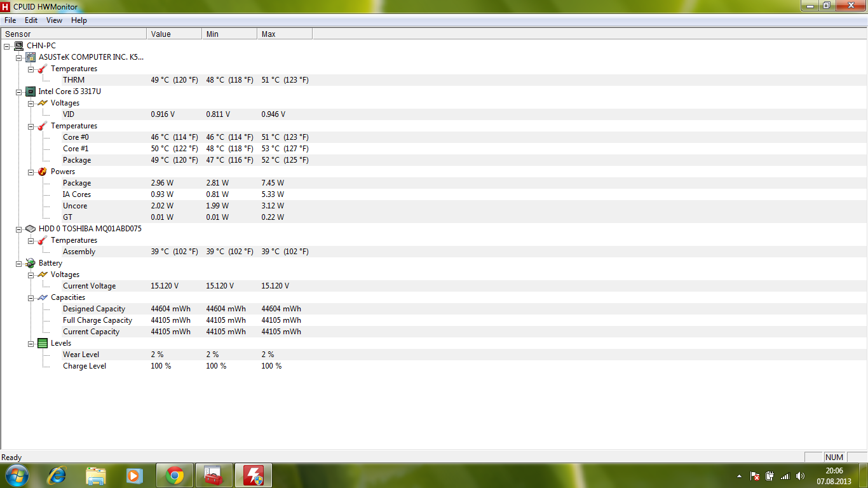
Task: Click the flame icon beside Powers
Action: (43, 172)
